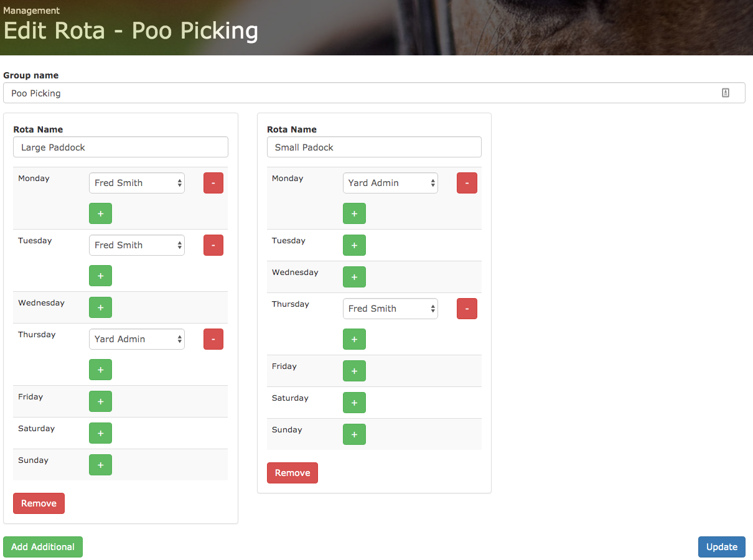Add person to Large Paddock Wednesday
Screen dimensions: 753x560
click(x=100, y=307)
